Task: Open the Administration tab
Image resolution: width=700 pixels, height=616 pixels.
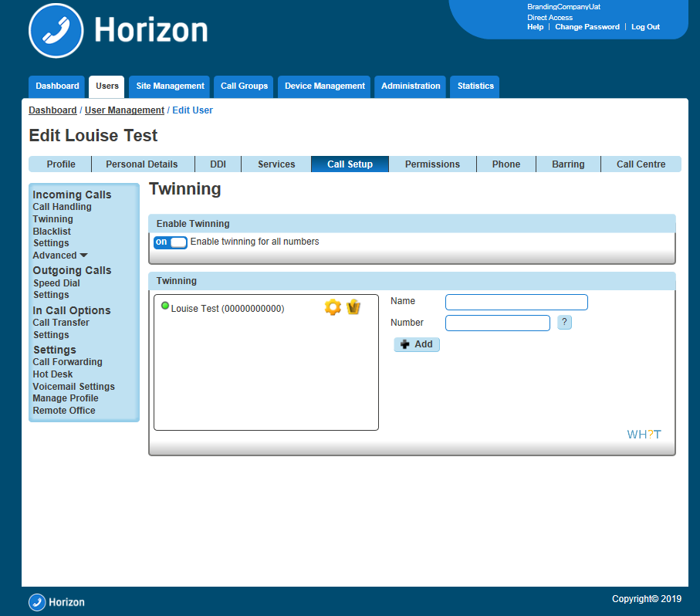Action: (x=411, y=86)
